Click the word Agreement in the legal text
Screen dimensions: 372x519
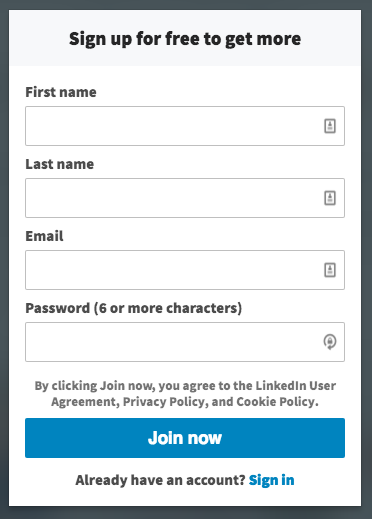[83, 402]
